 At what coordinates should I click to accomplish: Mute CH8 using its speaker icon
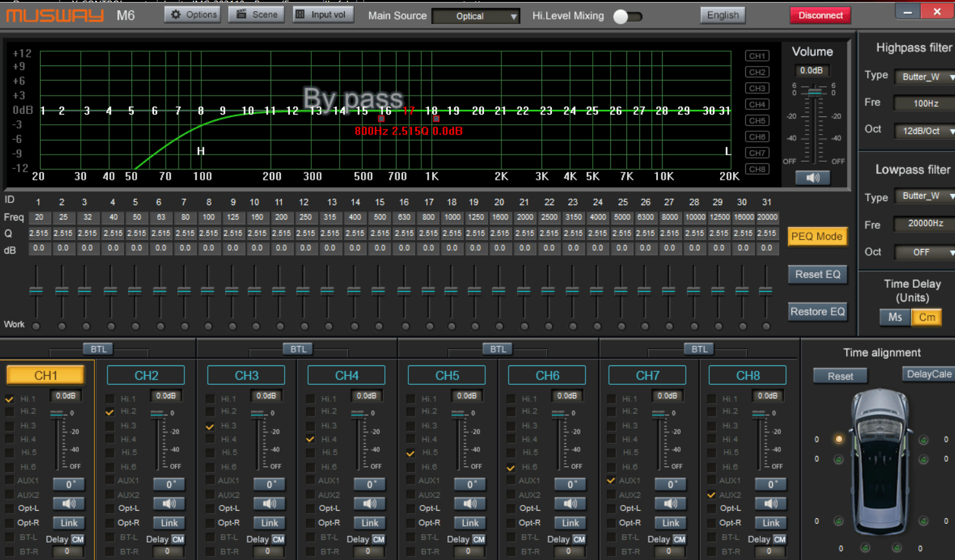(771, 503)
